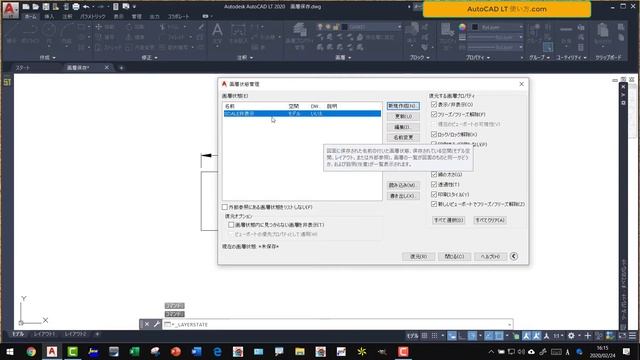Open Chrome from taskbar
This screenshot has width=640, height=360.
pyautogui.click(x=31, y=351)
